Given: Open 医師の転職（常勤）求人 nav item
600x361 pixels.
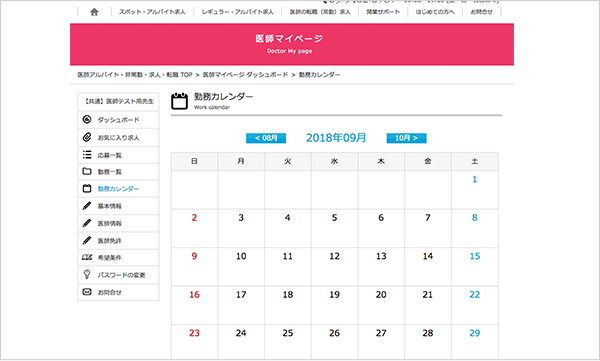Looking at the screenshot, I should 320,12.
